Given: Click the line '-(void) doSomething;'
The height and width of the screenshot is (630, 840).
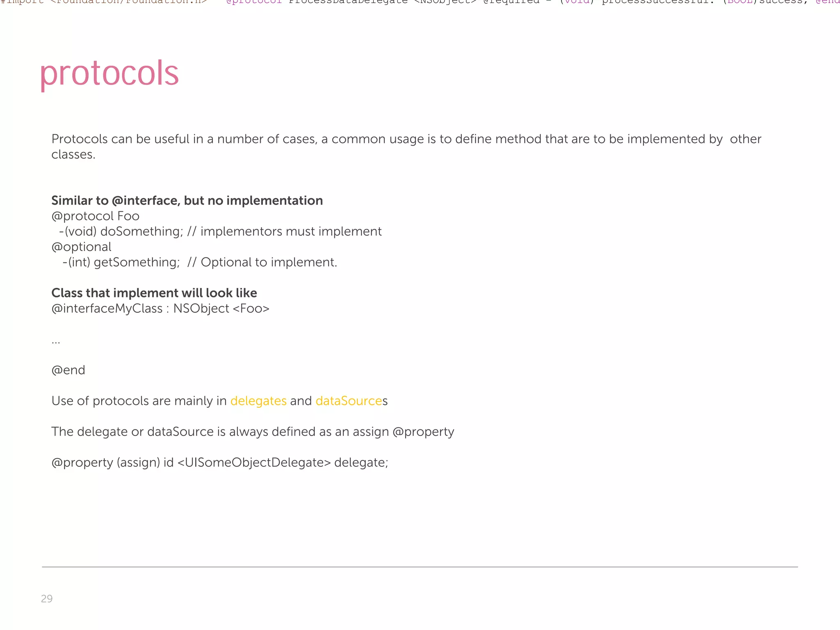Looking at the screenshot, I should tap(221, 232).
